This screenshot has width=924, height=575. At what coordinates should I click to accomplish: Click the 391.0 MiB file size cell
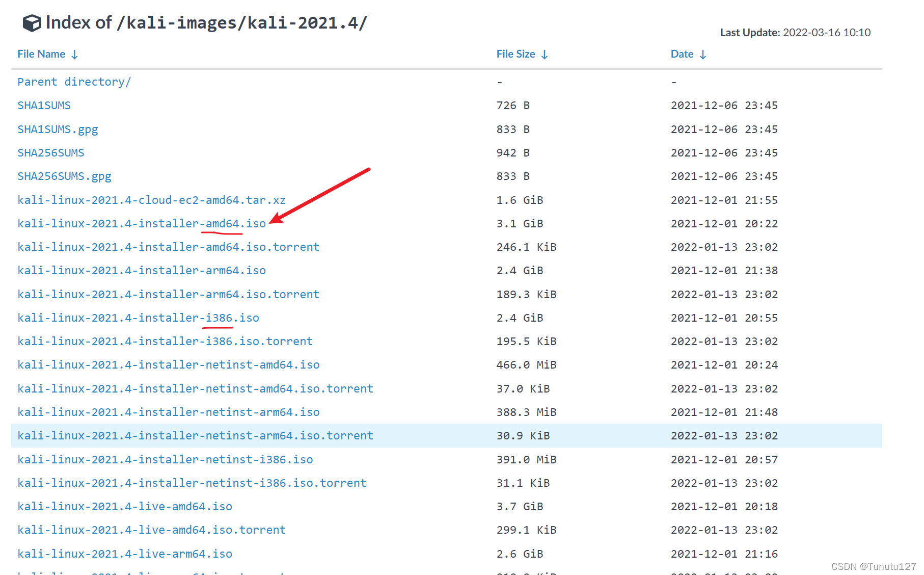tap(526, 460)
